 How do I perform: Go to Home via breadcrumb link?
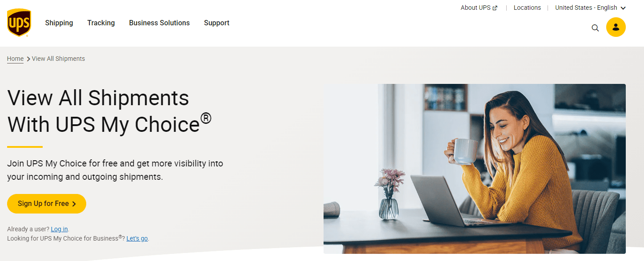point(15,59)
